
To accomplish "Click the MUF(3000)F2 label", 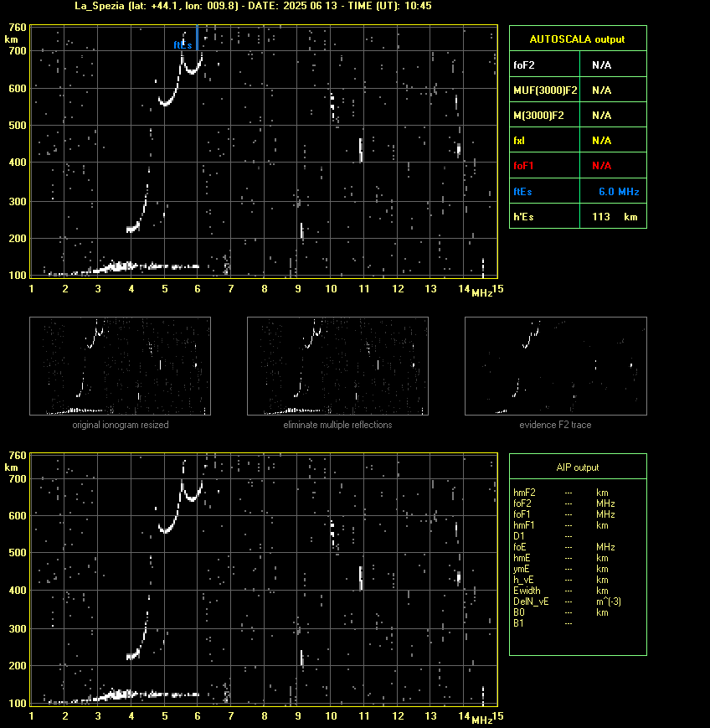I will [x=545, y=90].
